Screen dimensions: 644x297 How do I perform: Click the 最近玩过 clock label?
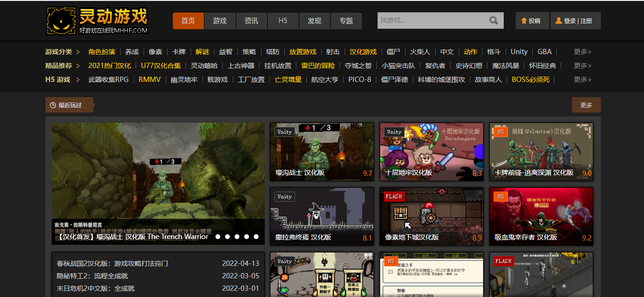click(69, 105)
